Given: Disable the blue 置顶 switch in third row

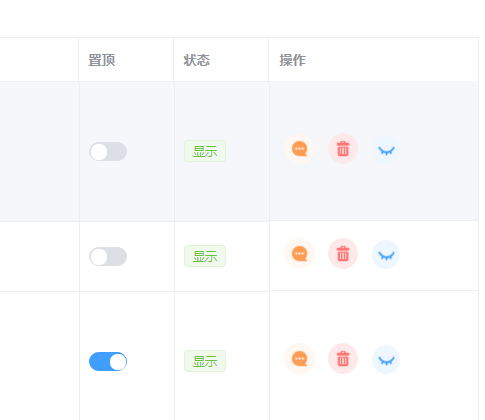Looking at the screenshot, I should pos(108,362).
